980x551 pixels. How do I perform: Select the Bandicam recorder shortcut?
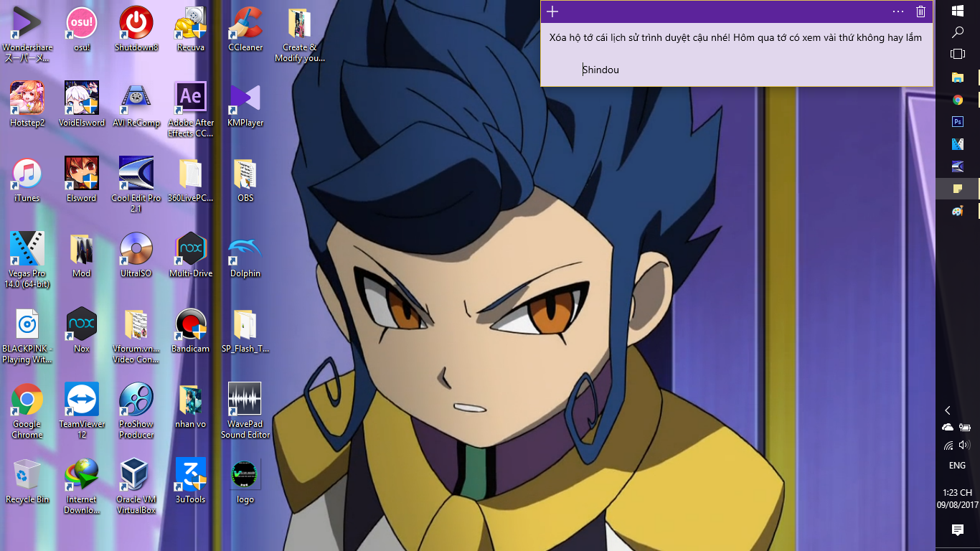pyautogui.click(x=191, y=331)
